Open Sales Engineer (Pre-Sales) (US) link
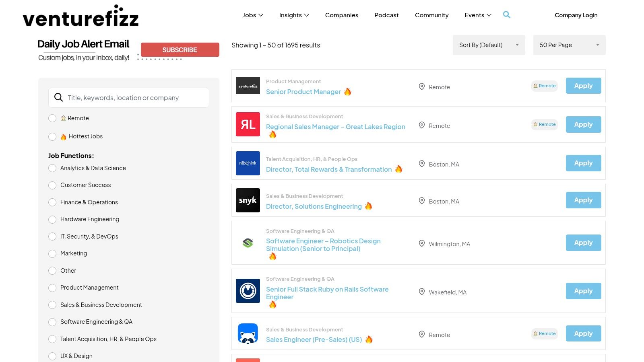This screenshot has width=644, height=362. tap(314, 339)
